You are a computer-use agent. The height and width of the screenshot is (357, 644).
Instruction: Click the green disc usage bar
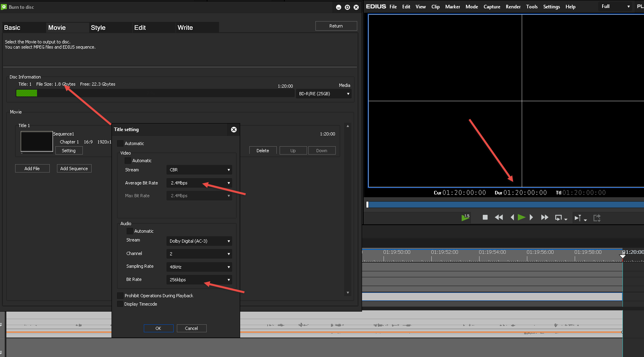click(27, 93)
